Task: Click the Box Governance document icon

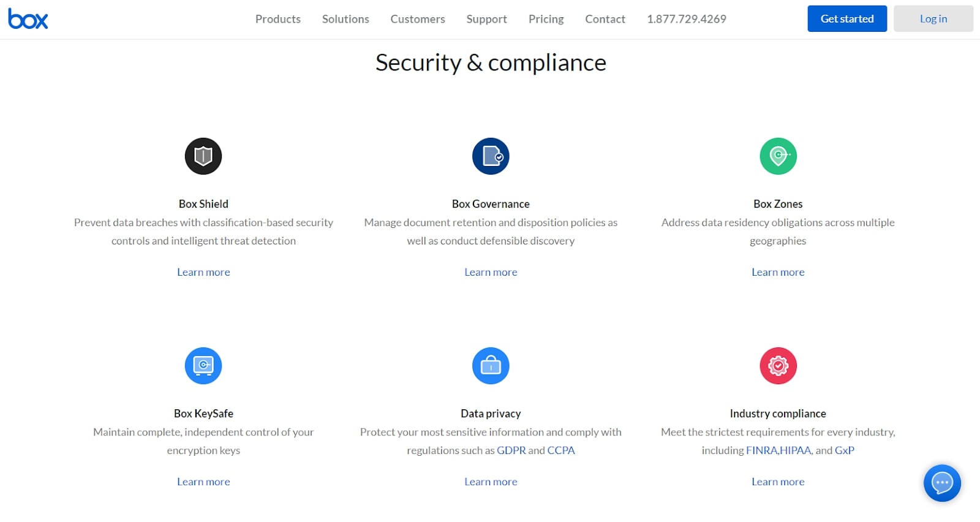Action: pos(491,156)
